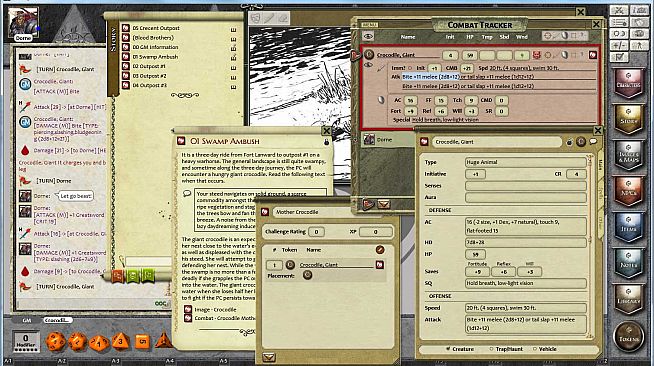
Task: Click the Crocodile Init field showing 4
Action: point(450,55)
